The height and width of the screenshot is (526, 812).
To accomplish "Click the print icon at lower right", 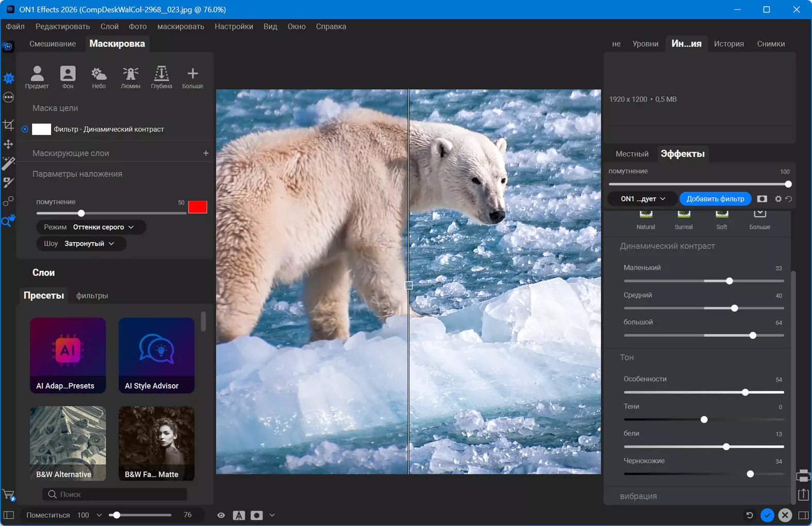I will coord(803,475).
